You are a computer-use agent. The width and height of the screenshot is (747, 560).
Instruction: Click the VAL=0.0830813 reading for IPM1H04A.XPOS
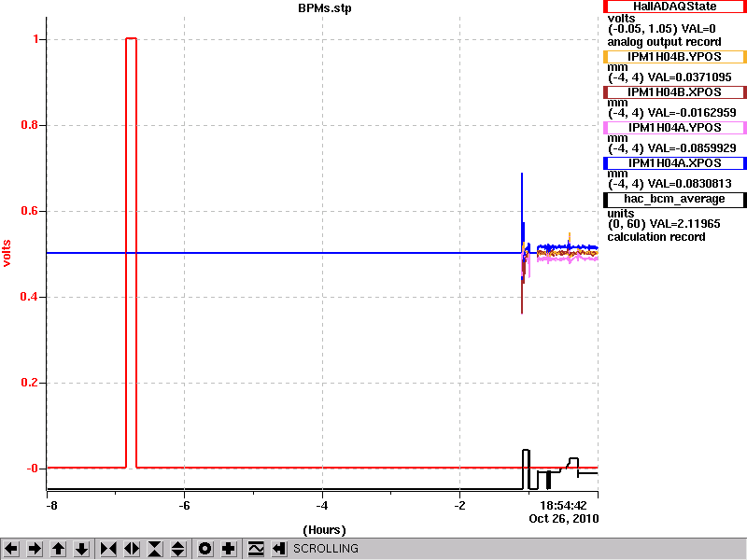click(x=690, y=184)
